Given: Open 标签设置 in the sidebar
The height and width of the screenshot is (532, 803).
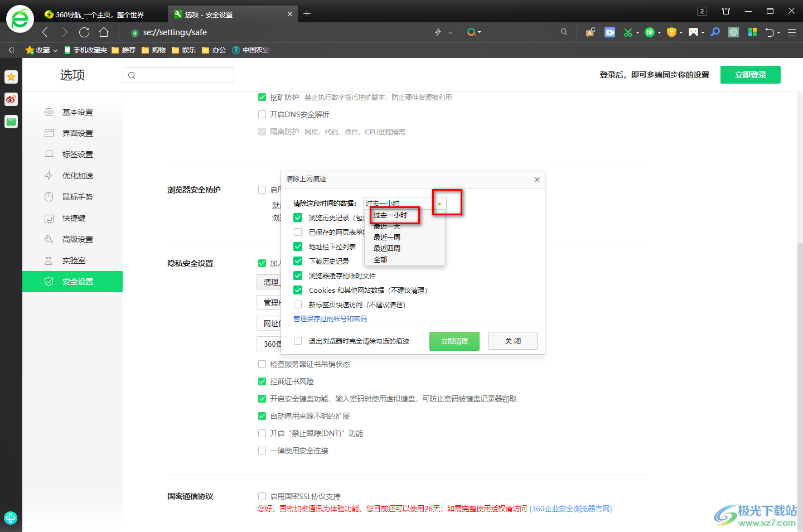Looking at the screenshot, I should [x=72, y=154].
